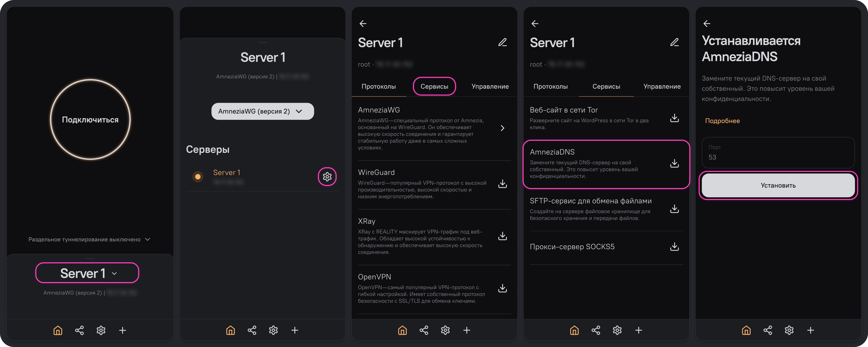Tap the round Подключиться connect button
Screen dimensions: 868x347
(x=90, y=120)
